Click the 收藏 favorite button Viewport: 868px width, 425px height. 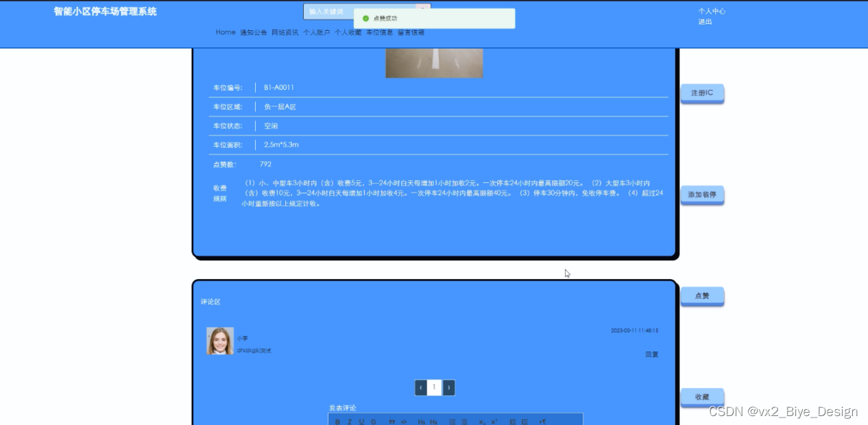click(702, 397)
